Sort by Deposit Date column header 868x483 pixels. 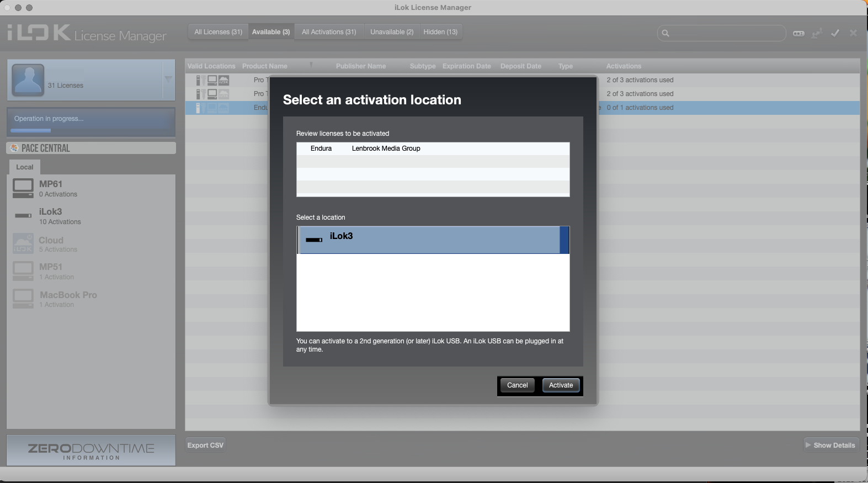[x=521, y=66]
